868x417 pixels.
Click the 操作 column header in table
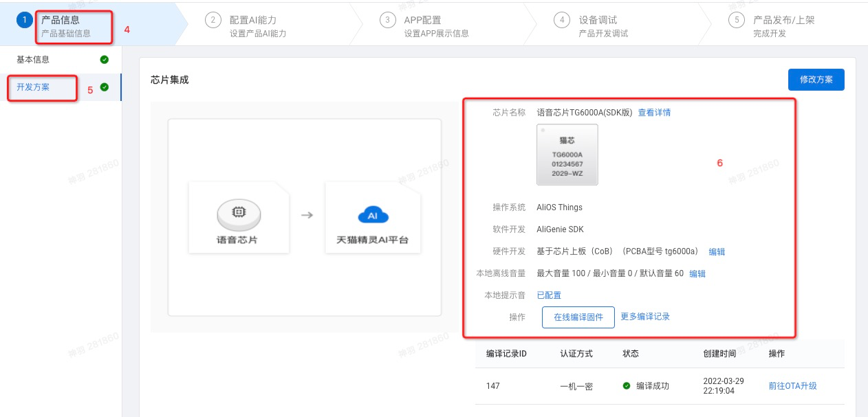point(777,354)
